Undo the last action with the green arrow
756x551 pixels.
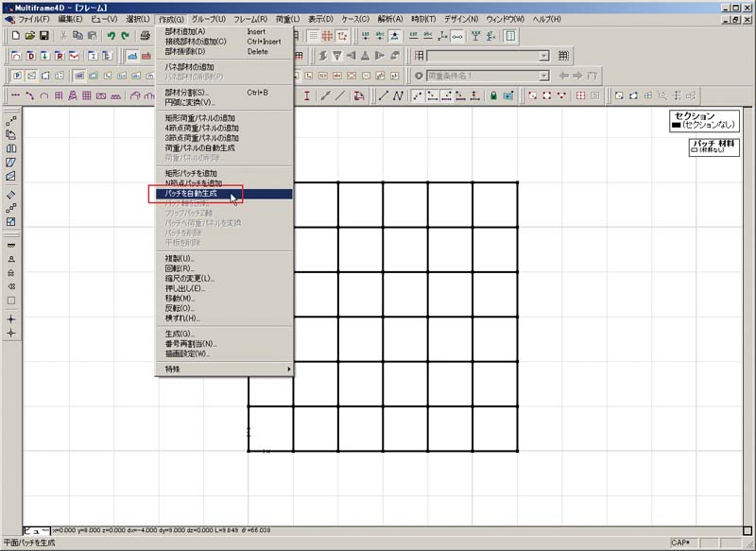112,36
